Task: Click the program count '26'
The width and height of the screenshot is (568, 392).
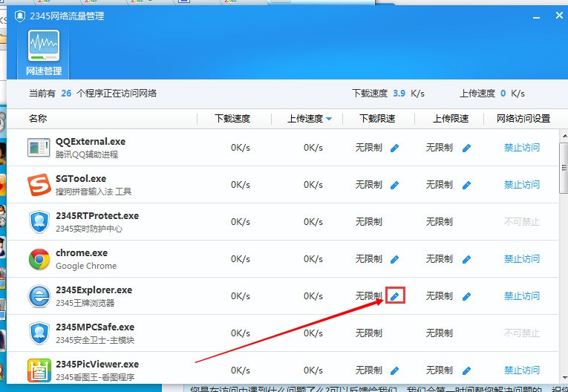Action: 66,94
